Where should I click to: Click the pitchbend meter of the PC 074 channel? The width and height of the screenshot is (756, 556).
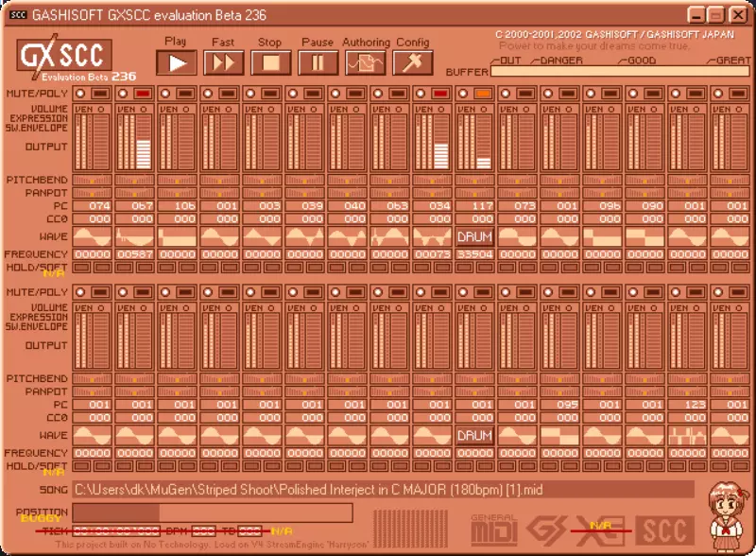click(92, 180)
